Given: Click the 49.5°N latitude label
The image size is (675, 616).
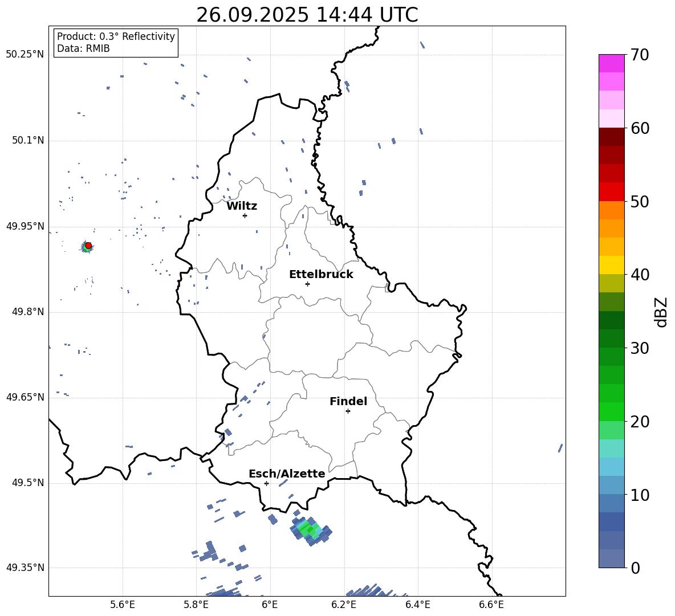Looking at the screenshot, I should (28, 483).
